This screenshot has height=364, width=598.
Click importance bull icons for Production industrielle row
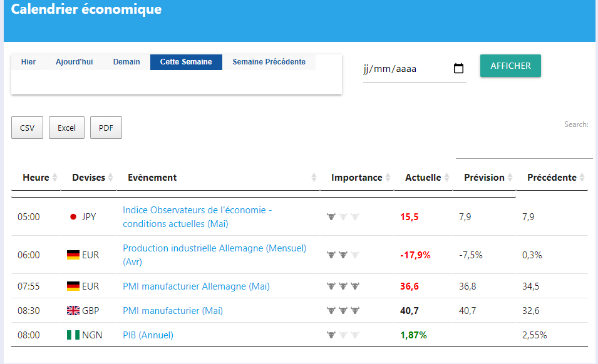pyautogui.click(x=343, y=255)
